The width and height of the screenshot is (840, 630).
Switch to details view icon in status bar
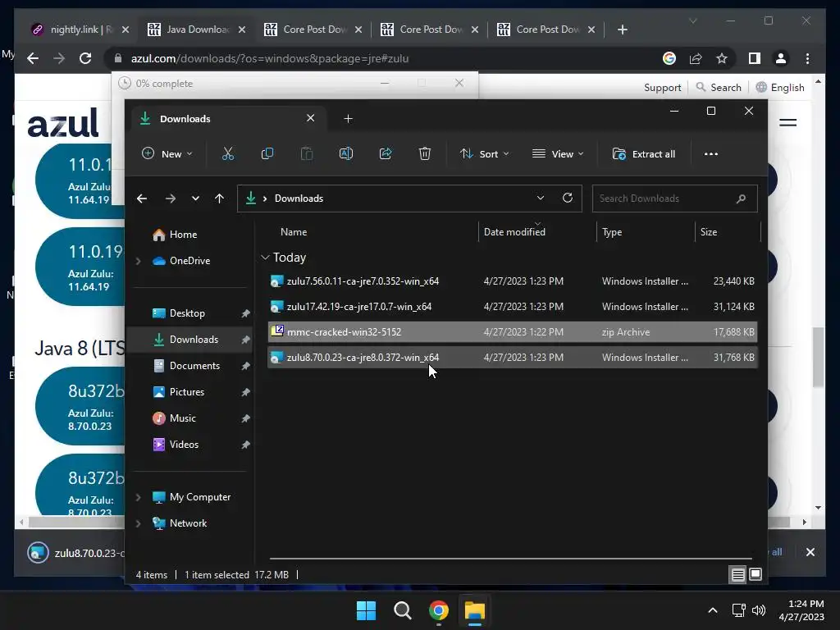(x=737, y=575)
